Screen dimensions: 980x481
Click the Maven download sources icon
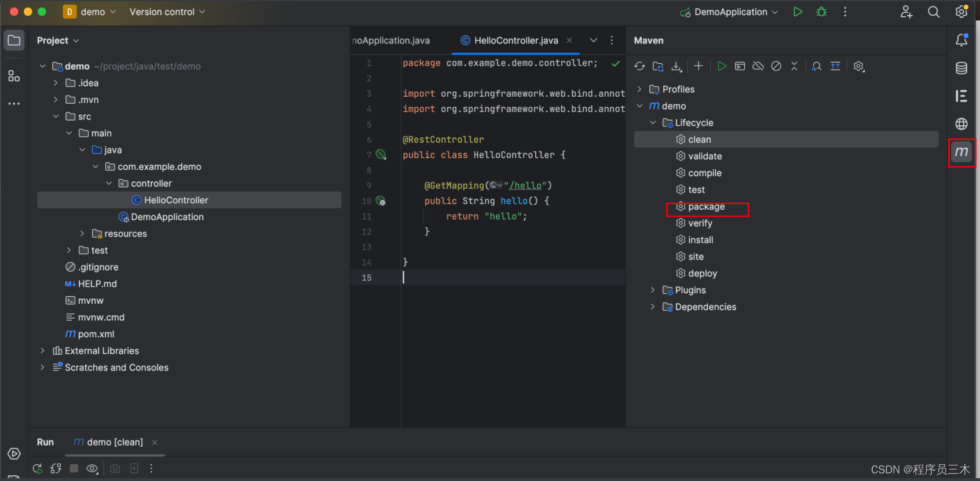677,66
